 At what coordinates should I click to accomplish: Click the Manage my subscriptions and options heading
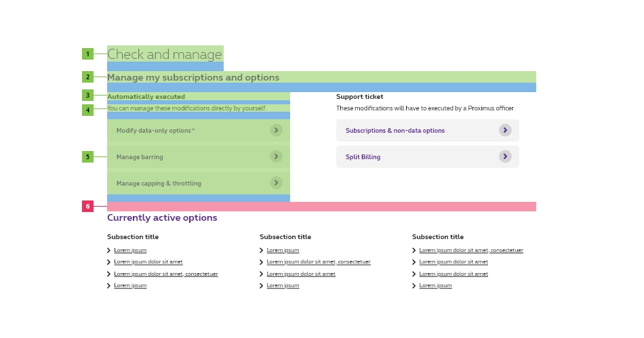click(193, 78)
